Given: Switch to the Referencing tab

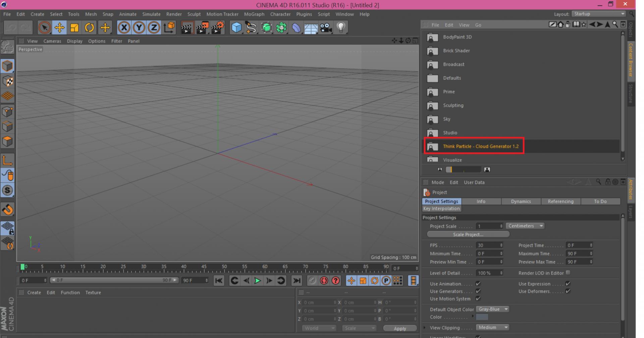Looking at the screenshot, I should point(560,201).
